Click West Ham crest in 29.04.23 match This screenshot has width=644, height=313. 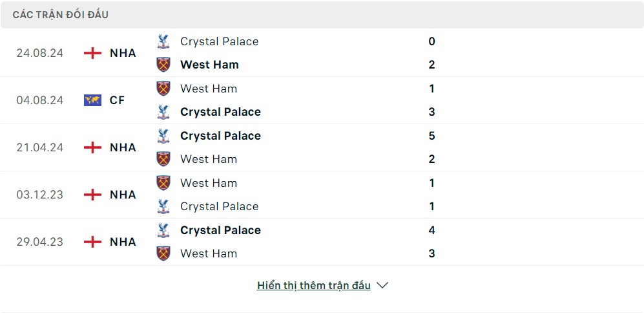pos(163,254)
